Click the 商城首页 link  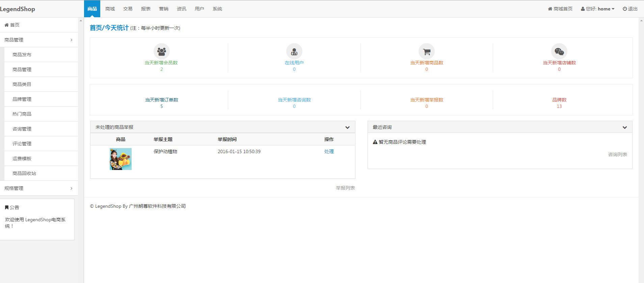click(560, 9)
